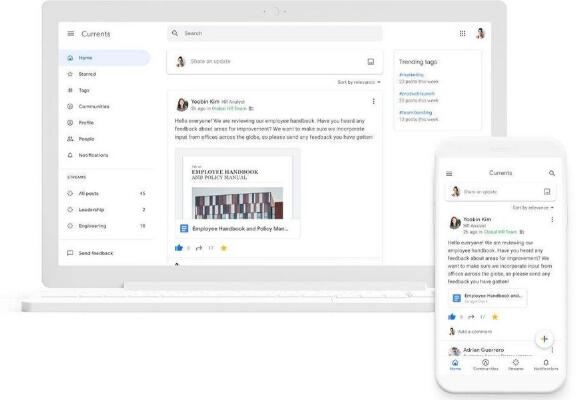580x400 pixels.
Task: Click Yoobin Kim's profile picture on laptop post
Action: click(x=182, y=105)
